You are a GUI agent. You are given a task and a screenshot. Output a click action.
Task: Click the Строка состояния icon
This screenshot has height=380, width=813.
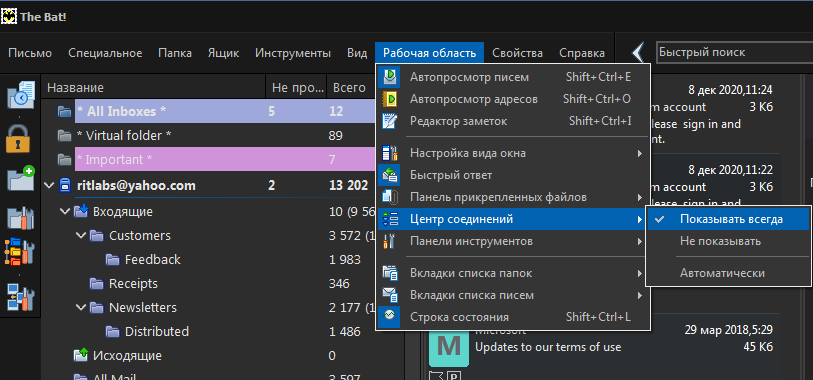coord(389,317)
